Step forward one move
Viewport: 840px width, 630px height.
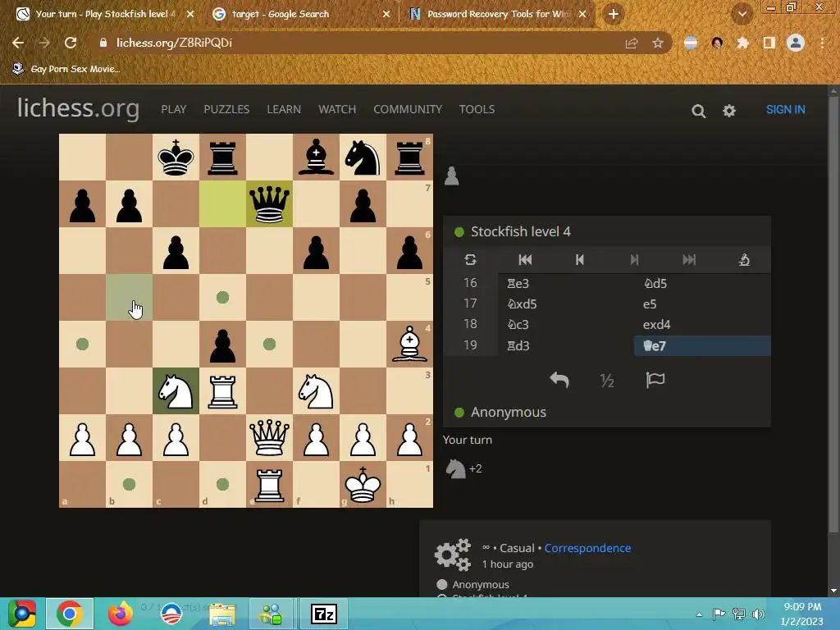pyautogui.click(x=634, y=260)
